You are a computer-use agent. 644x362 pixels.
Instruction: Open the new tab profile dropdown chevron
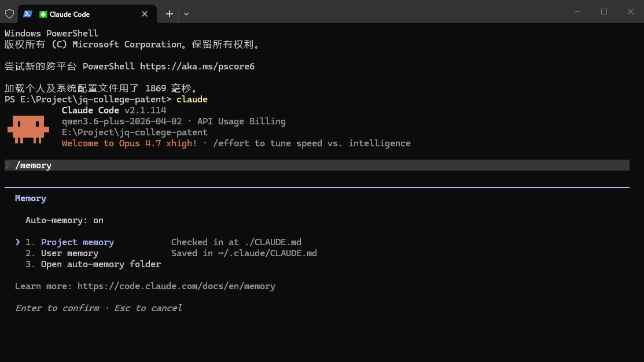tap(186, 14)
